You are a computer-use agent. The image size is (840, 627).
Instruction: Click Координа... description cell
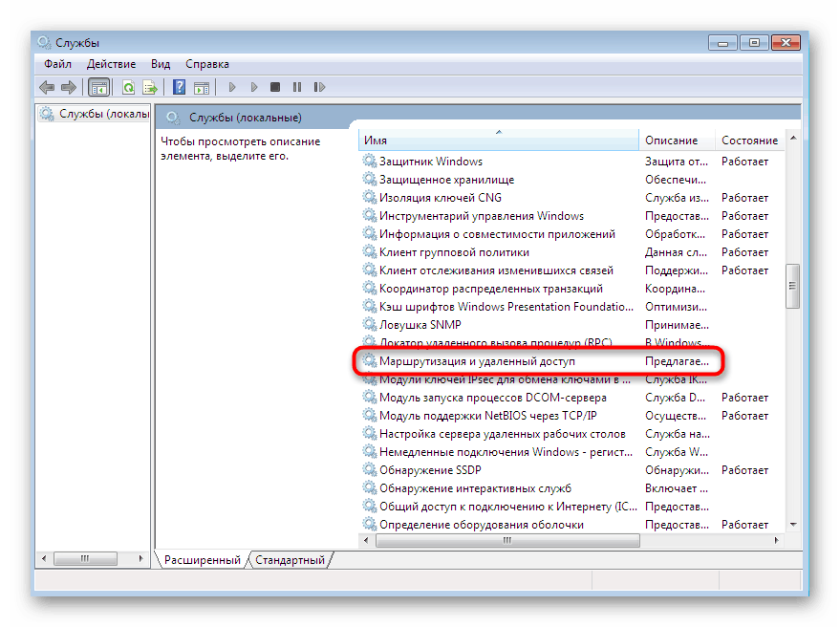point(675,289)
